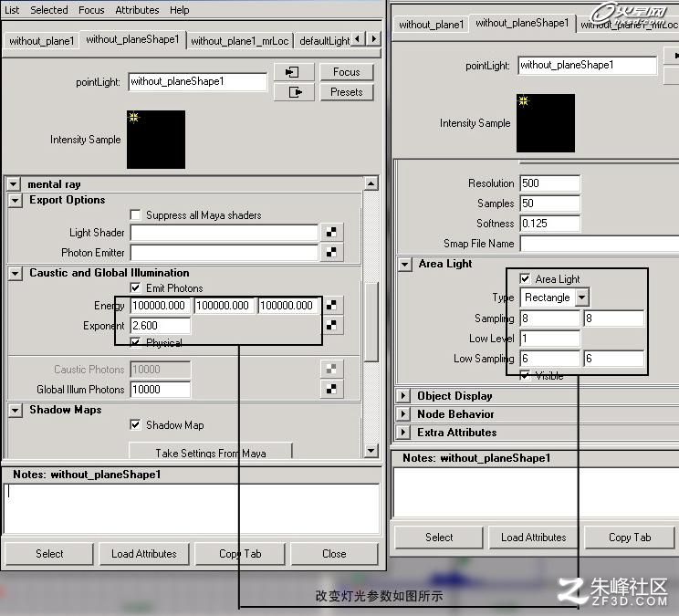Collapse the mental ray section
Viewport: 679px width, 616px height.
coord(14,184)
